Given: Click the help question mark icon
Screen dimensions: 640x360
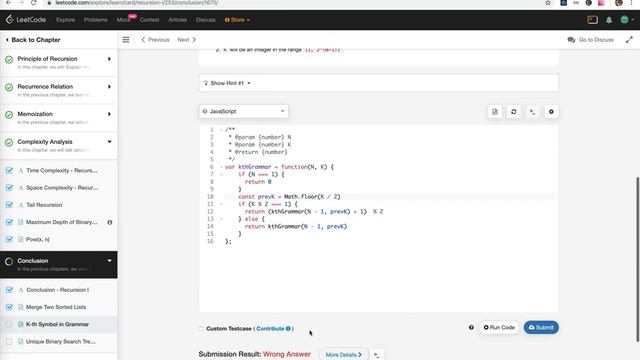Looking at the screenshot, I should (471, 327).
